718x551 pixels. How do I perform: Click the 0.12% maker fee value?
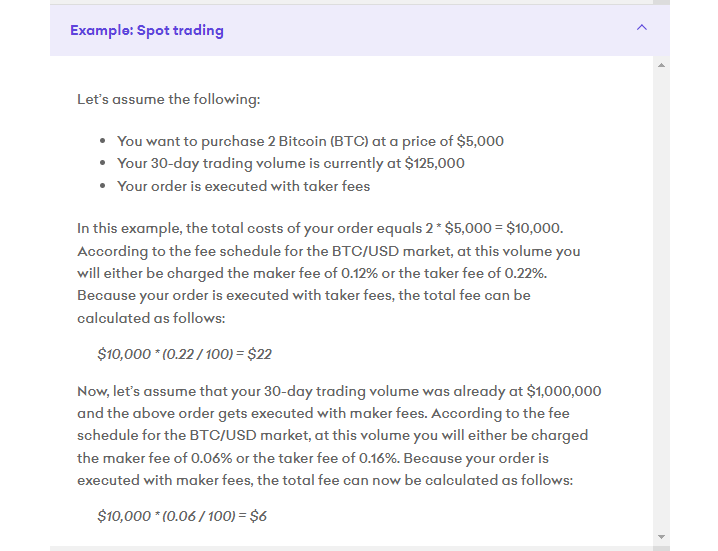(359, 273)
